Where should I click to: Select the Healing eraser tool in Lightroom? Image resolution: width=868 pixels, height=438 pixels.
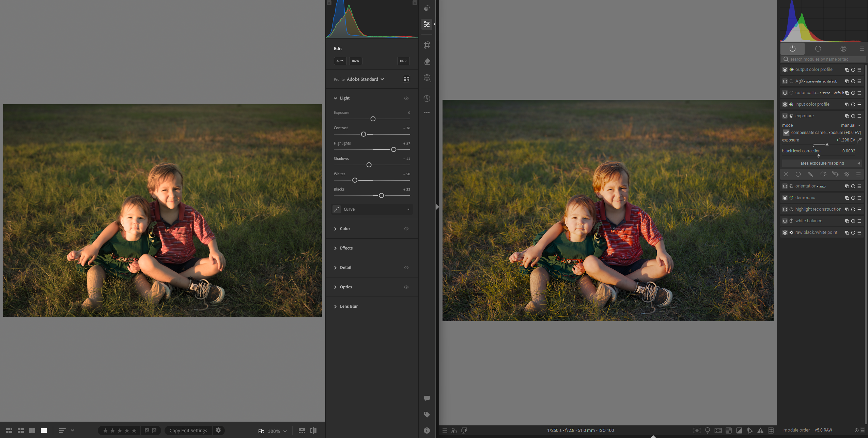(x=427, y=62)
